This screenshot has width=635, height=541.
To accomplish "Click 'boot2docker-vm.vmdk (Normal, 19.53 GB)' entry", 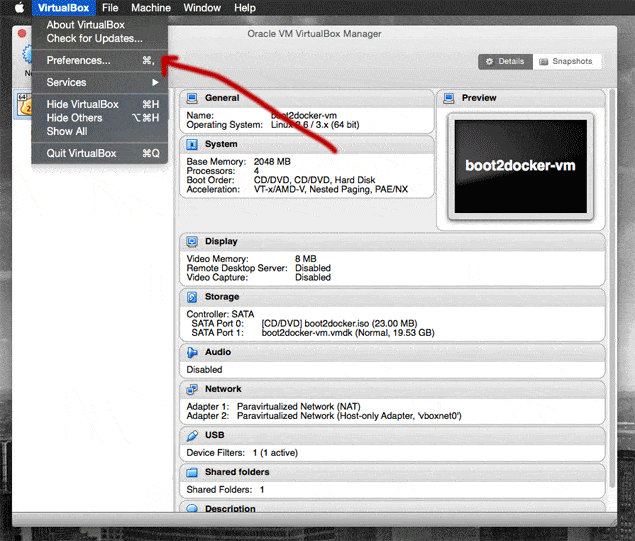I will tap(348, 333).
